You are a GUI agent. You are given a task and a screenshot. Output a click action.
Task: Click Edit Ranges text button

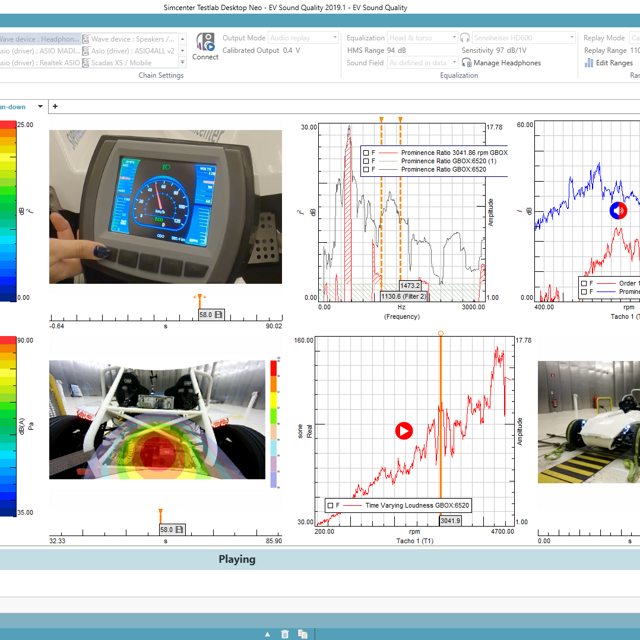click(x=614, y=63)
